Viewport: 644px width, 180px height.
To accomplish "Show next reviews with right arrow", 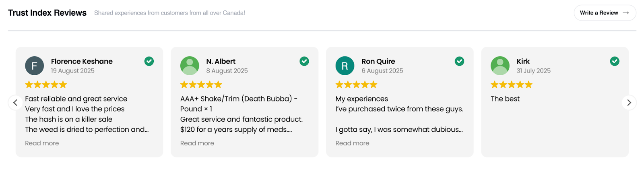I will (x=629, y=102).
